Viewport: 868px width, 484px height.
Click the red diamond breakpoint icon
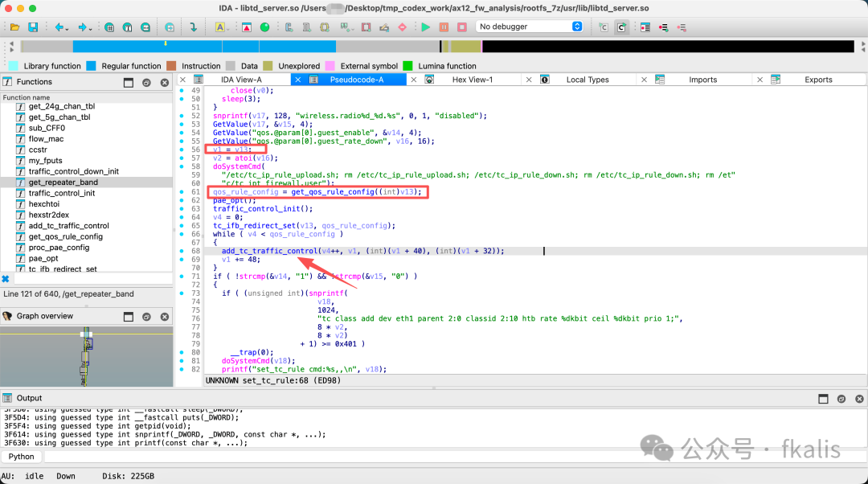403,27
